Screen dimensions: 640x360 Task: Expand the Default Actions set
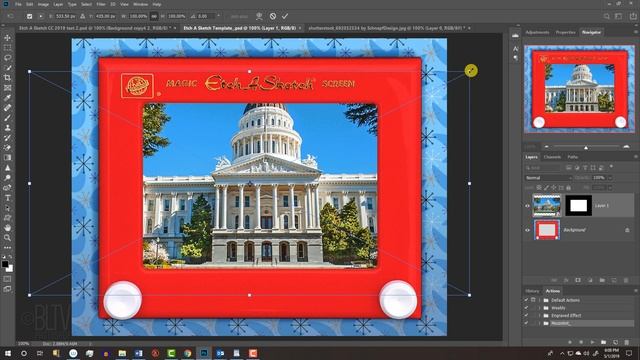pos(540,300)
